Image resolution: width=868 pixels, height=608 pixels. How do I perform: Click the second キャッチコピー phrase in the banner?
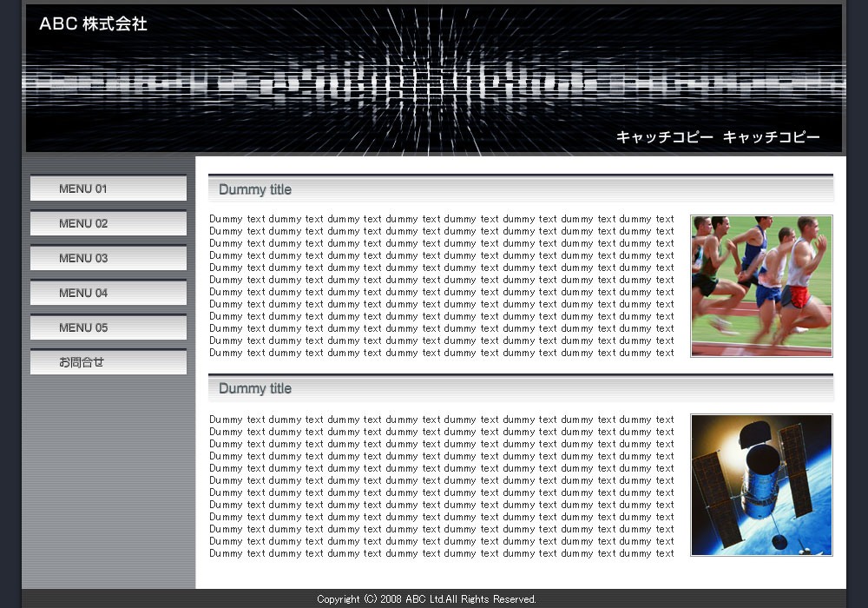[771, 137]
